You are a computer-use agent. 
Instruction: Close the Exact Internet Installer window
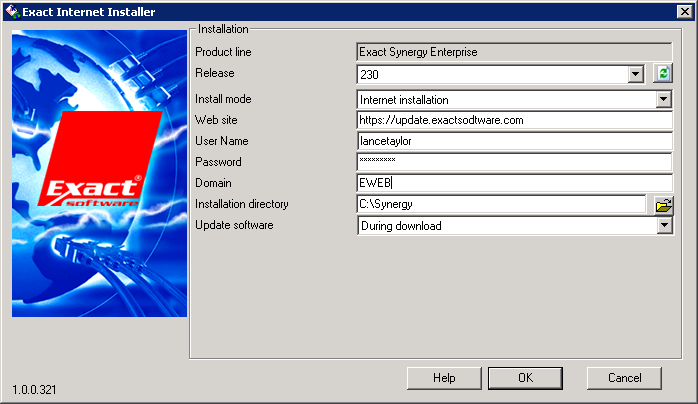point(684,12)
